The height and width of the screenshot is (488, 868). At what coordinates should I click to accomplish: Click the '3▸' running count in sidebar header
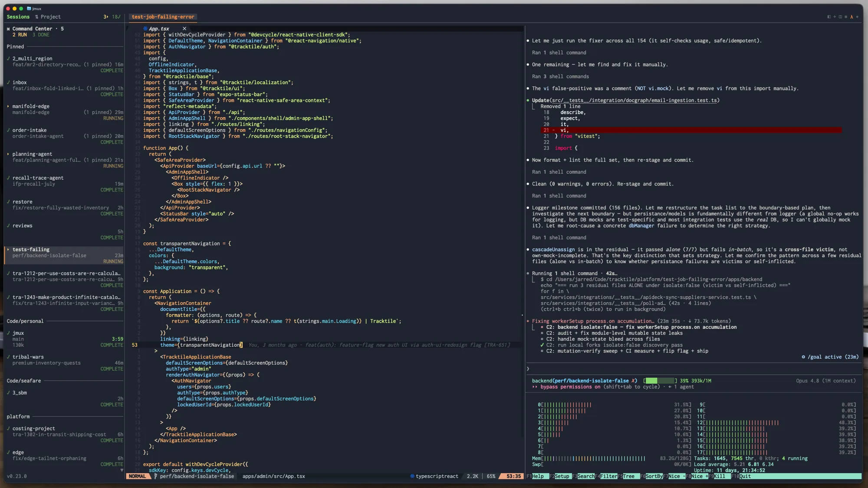click(x=105, y=17)
